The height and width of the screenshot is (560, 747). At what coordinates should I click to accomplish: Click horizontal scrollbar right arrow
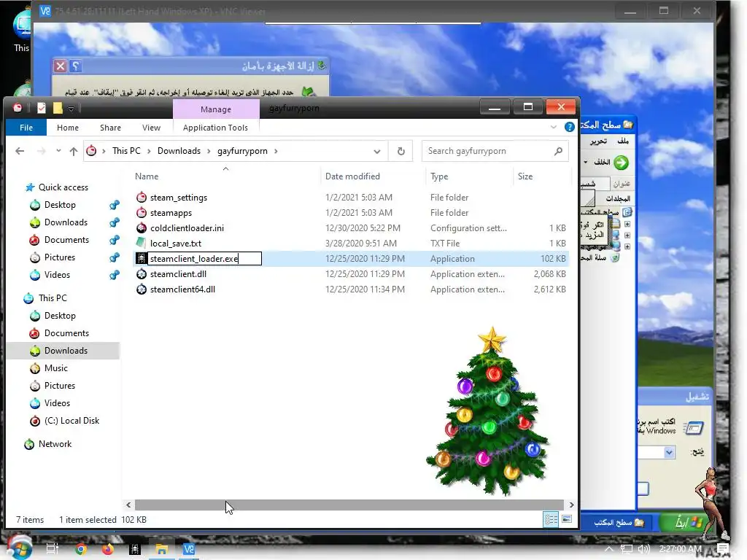coord(571,505)
